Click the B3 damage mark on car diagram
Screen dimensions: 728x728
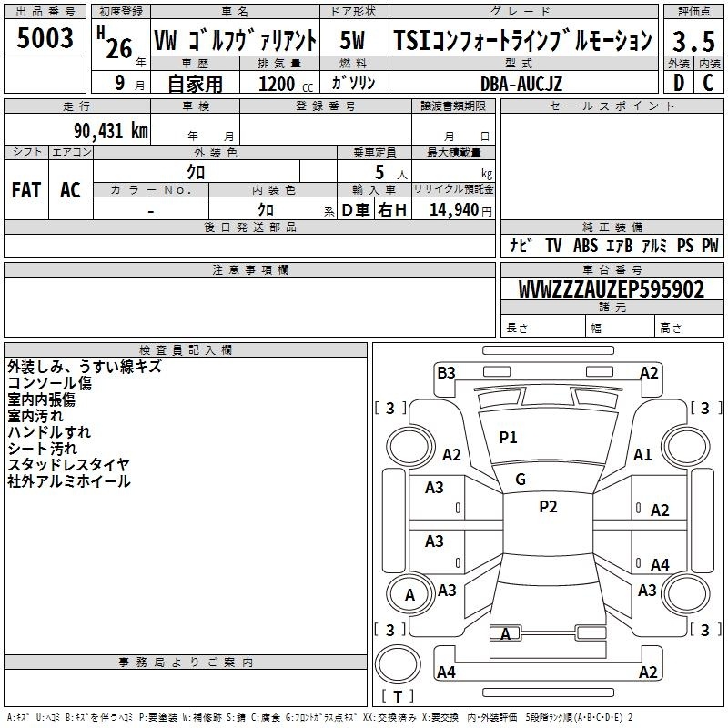[446, 372]
